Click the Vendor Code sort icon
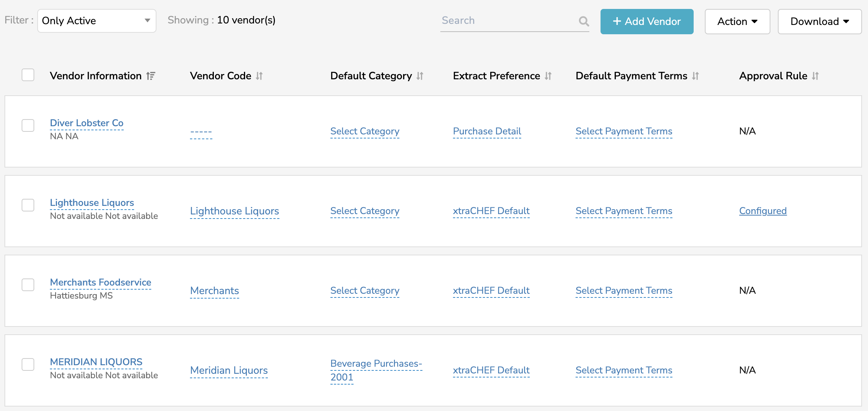 (259, 76)
